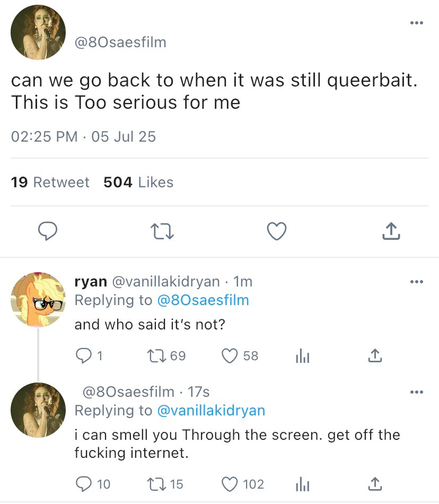Open more options on the 17s reply

pyautogui.click(x=417, y=392)
